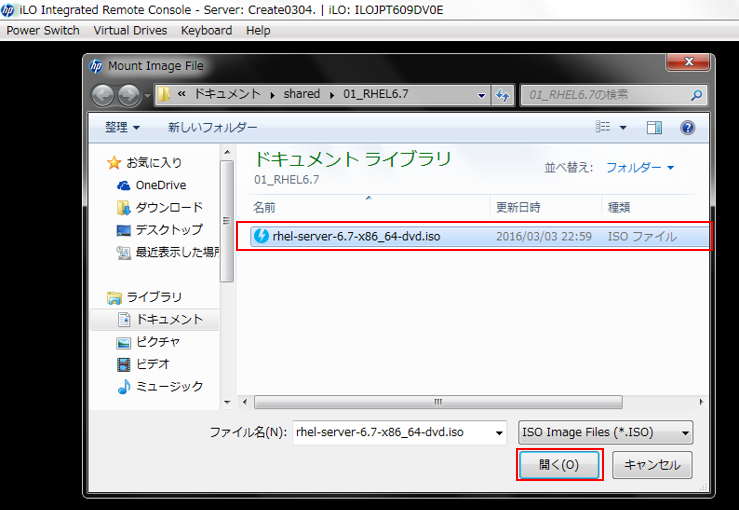
Task: Open the Keyboard menu
Action: [x=206, y=31]
